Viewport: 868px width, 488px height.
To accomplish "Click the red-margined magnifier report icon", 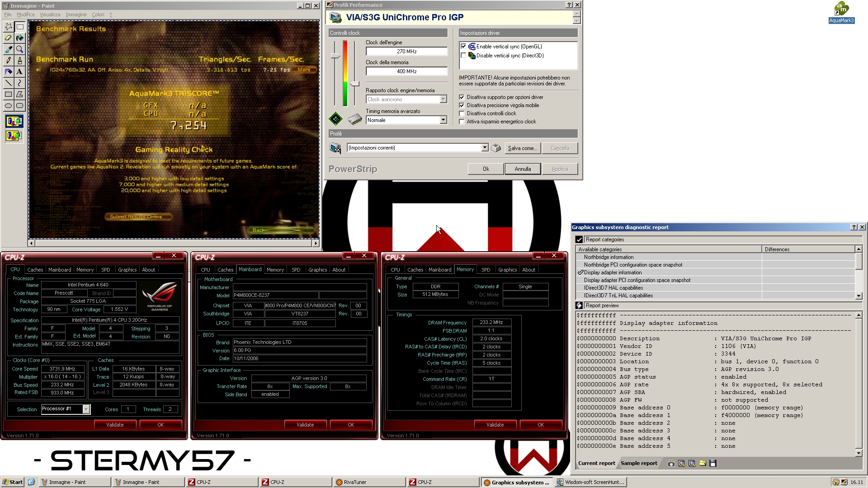I will (x=681, y=463).
